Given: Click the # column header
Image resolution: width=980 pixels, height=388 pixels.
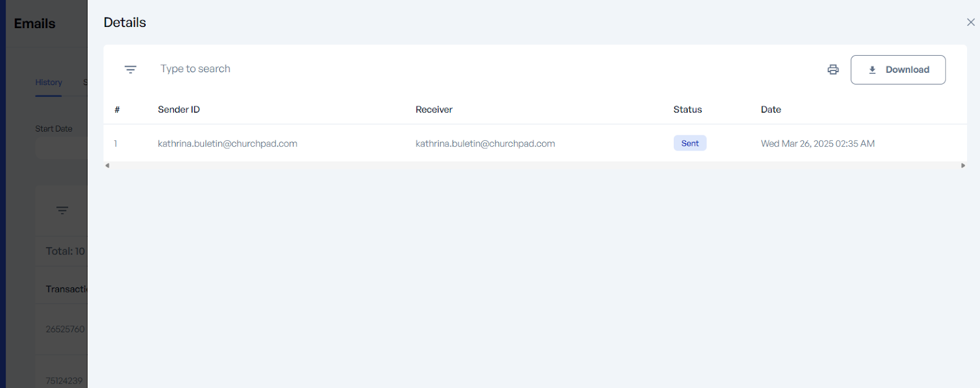Looking at the screenshot, I should 117,110.
